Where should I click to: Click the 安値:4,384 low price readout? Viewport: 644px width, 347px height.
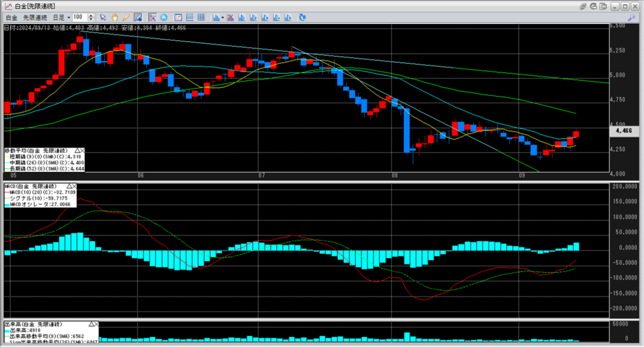tap(136, 28)
